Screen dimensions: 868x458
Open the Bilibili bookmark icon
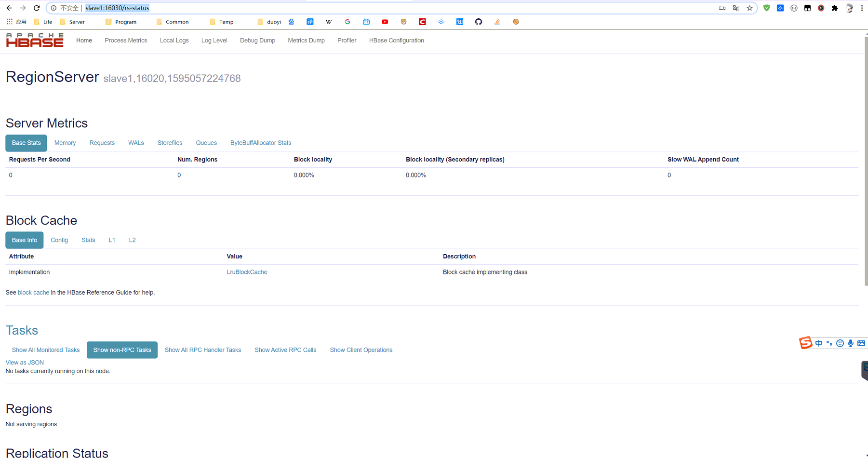pos(366,22)
